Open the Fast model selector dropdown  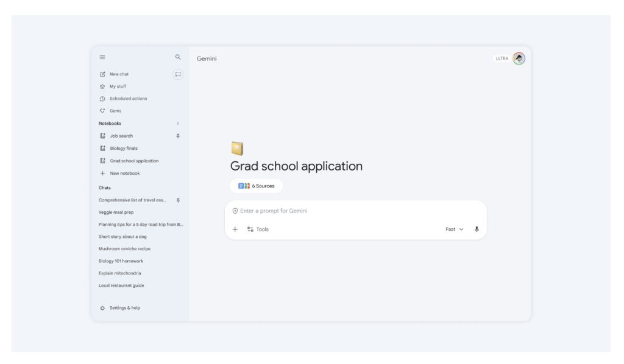pyautogui.click(x=454, y=229)
